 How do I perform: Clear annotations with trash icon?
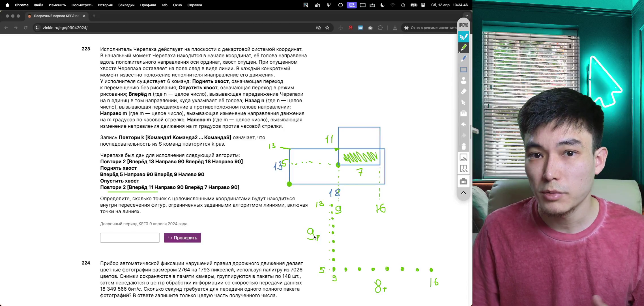(x=463, y=147)
